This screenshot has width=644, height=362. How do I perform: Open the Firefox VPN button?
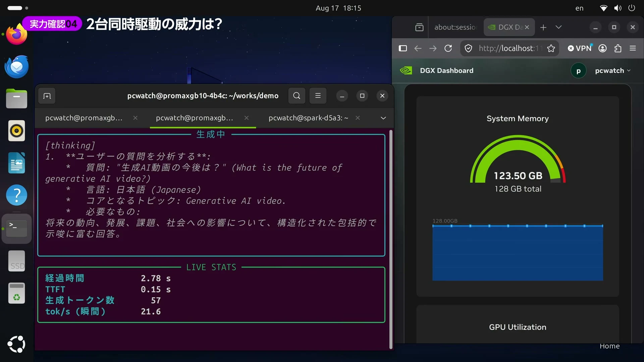580,48
